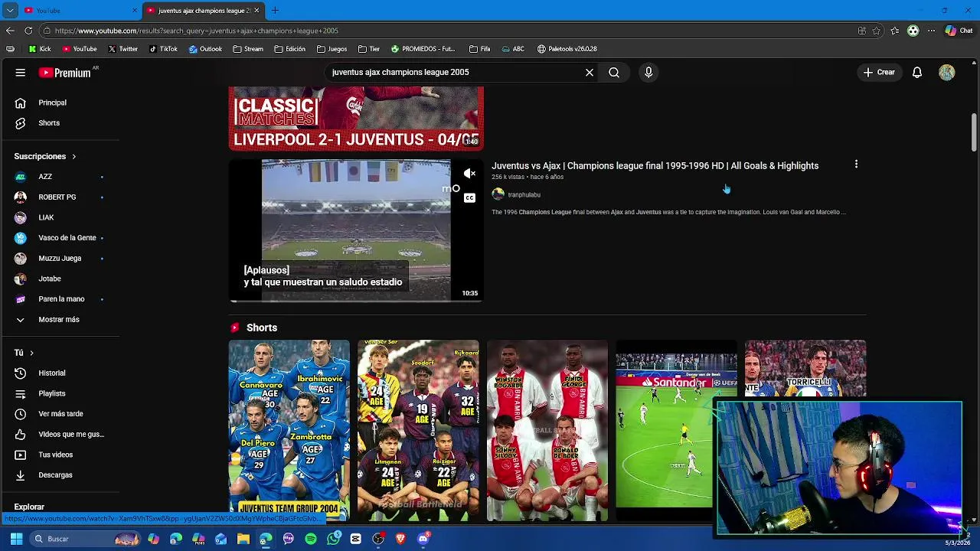Open Juventus vs Ajax final 1995-1996 title

655,166
